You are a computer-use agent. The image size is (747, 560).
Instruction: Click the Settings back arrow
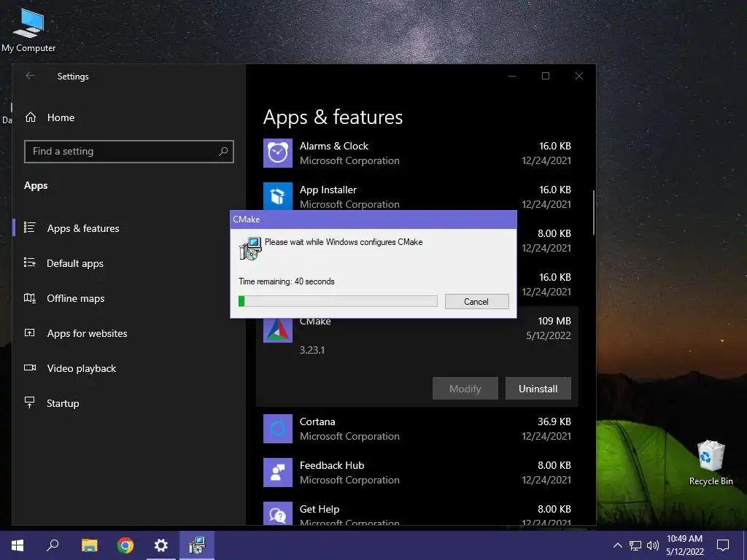click(x=30, y=76)
